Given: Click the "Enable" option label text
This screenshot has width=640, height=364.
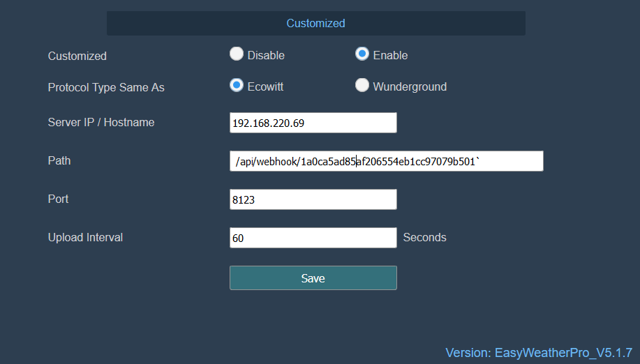Looking at the screenshot, I should [x=390, y=55].
